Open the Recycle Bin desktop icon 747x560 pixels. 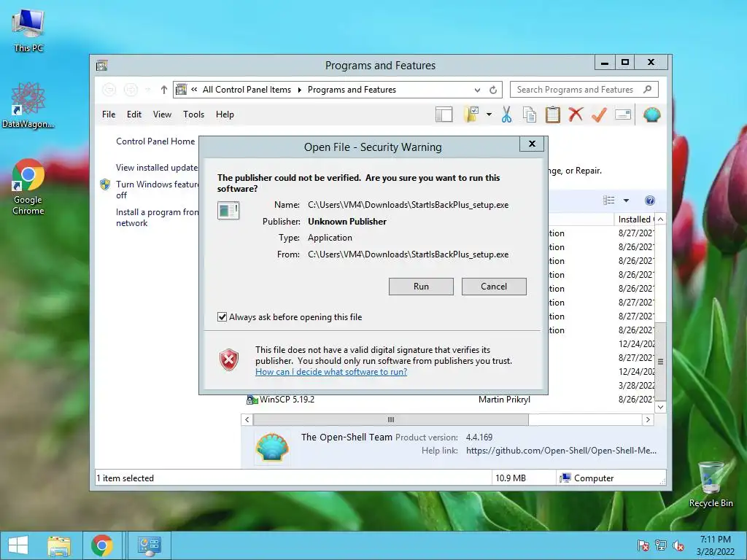711,485
